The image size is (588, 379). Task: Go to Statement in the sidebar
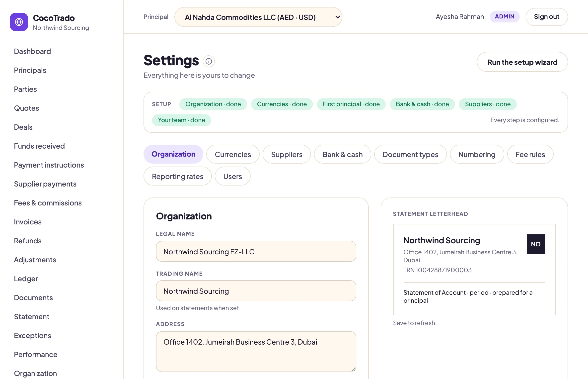coord(32,316)
